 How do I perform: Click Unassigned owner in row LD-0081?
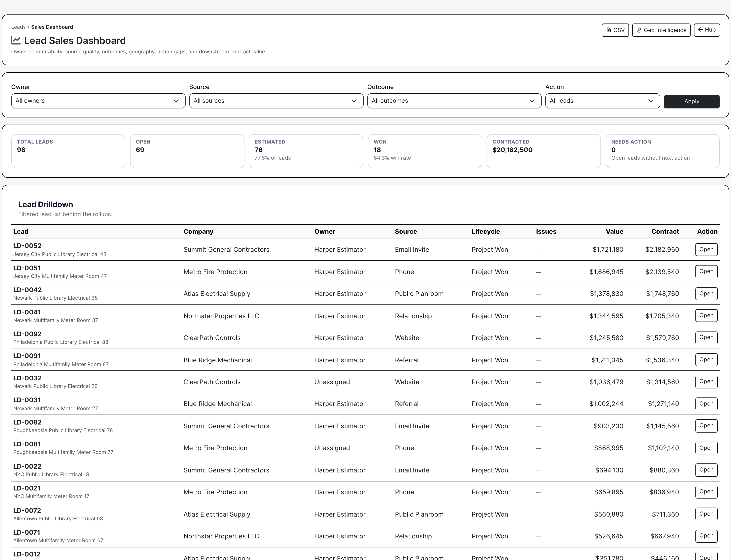[332, 448]
